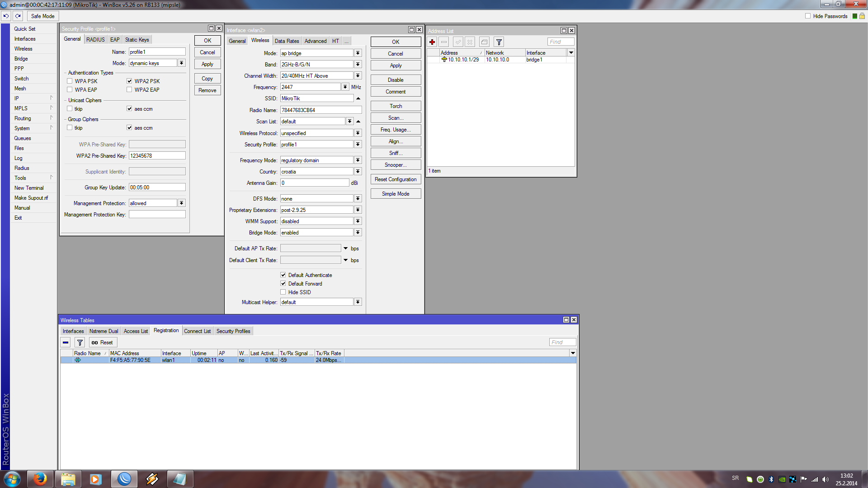Open Wireless menu in left sidebar
868x488 pixels.
(23, 49)
